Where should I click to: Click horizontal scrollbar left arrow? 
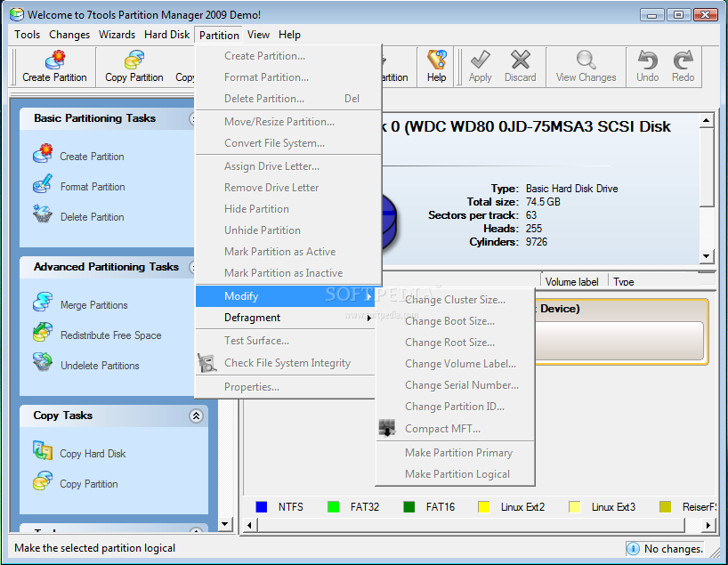(x=250, y=526)
